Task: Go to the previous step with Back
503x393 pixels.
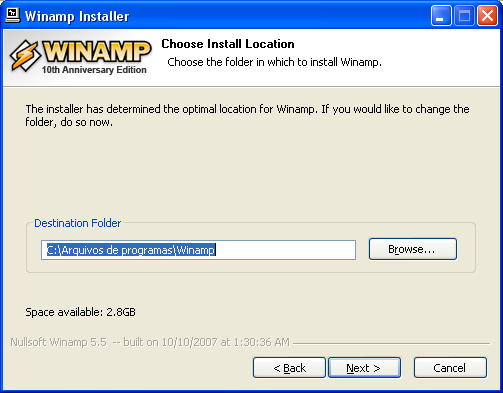Action: point(289,368)
